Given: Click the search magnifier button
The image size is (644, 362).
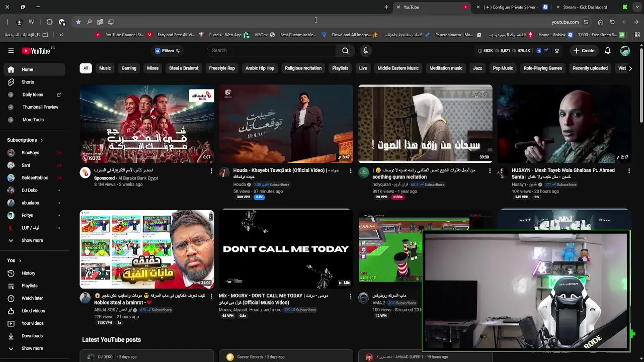Looking at the screenshot, I should pos(345,51).
